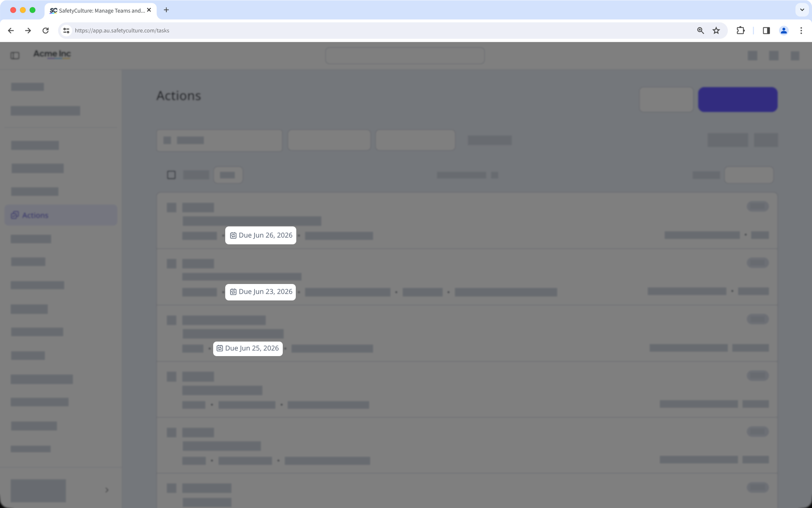Click the browser forward arrow
Image resolution: width=812 pixels, height=508 pixels.
click(28, 30)
